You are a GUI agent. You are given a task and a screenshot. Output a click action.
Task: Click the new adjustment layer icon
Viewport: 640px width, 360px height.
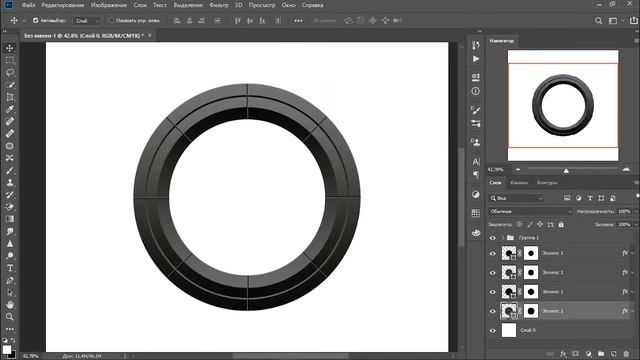(588, 354)
